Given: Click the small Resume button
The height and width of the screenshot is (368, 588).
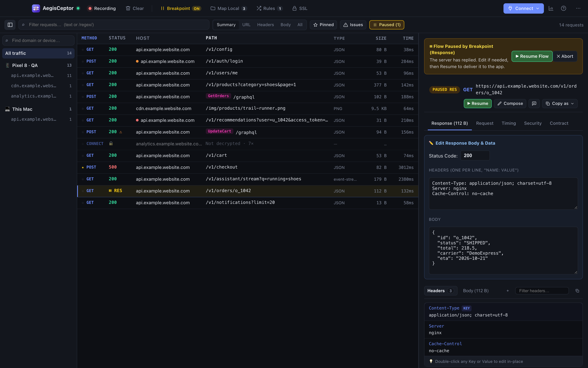Looking at the screenshot, I should pyautogui.click(x=478, y=103).
